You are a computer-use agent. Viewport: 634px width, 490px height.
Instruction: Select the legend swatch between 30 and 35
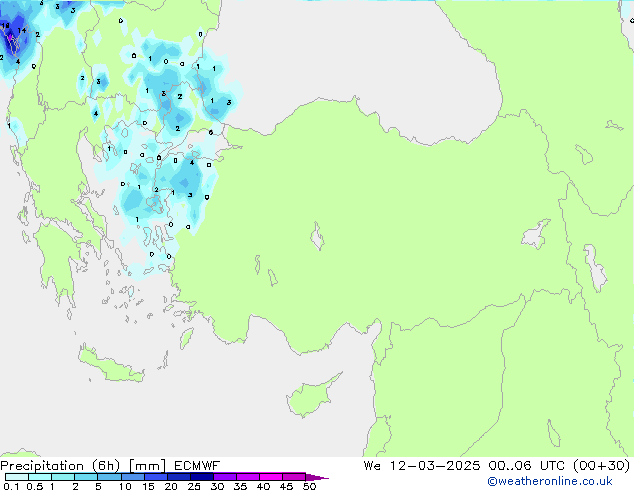click(225, 477)
